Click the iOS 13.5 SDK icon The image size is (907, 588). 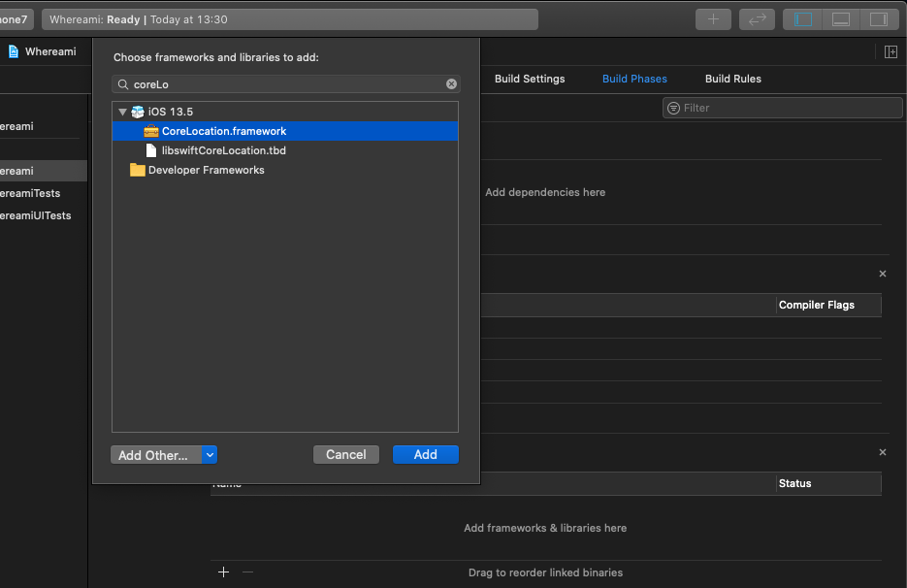[138, 112]
